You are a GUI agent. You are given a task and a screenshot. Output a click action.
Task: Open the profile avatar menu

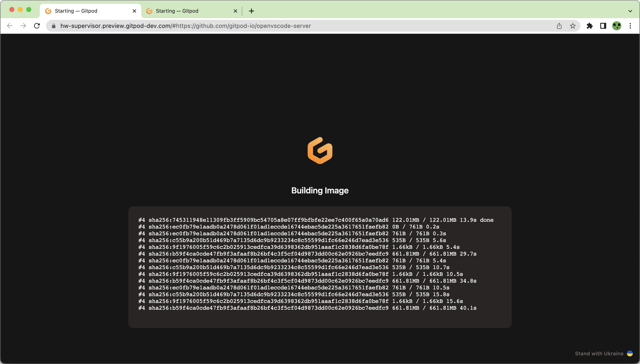(x=617, y=26)
